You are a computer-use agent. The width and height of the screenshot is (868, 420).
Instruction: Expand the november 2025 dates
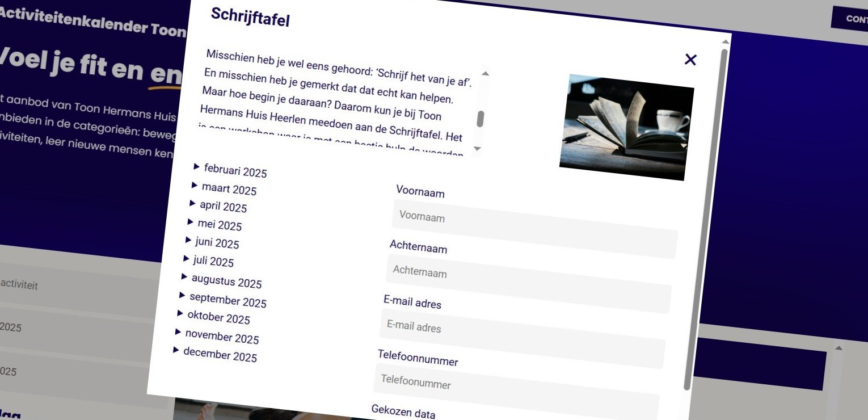217,336
